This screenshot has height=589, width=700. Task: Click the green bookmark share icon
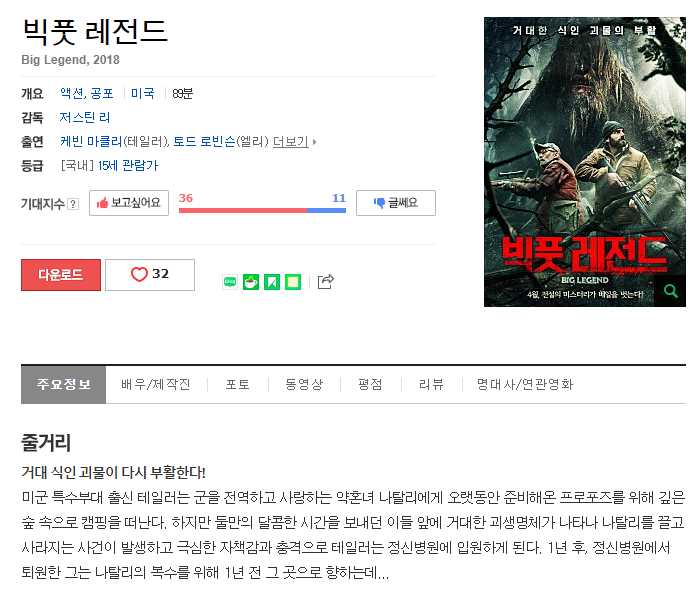coord(272,282)
